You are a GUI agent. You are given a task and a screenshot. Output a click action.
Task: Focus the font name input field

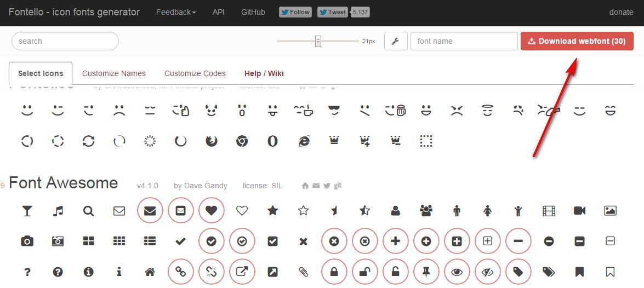click(x=464, y=41)
